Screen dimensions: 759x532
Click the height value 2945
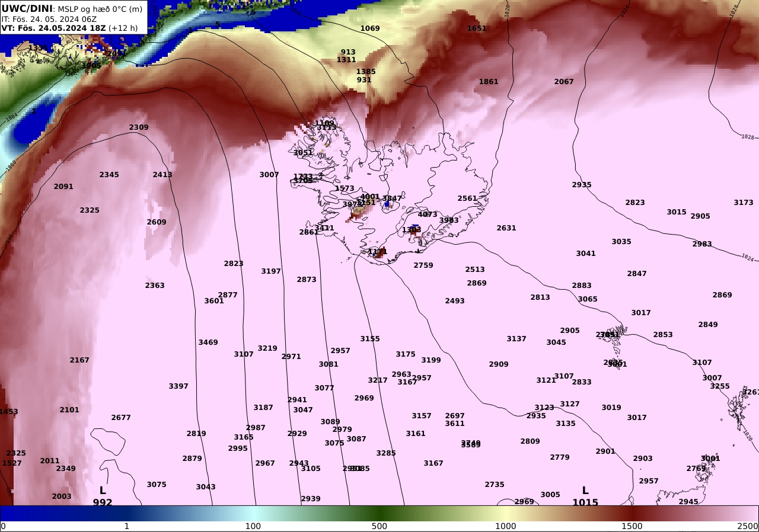click(688, 502)
